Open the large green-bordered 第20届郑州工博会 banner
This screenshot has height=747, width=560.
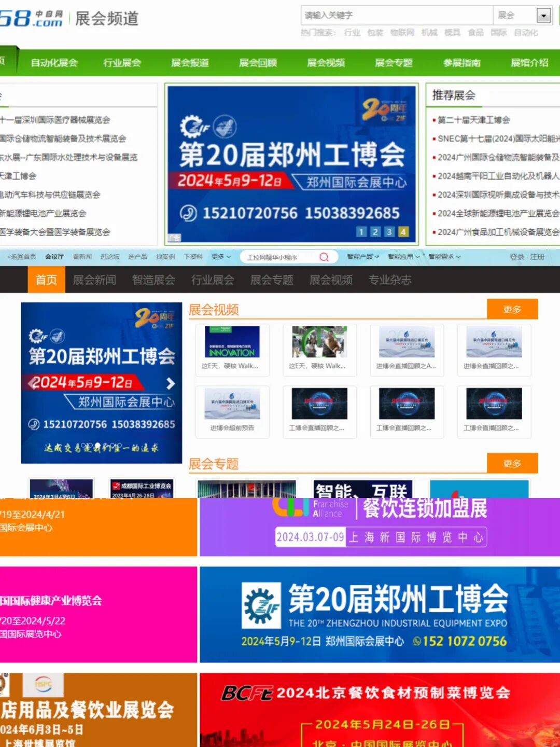(x=291, y=164)
